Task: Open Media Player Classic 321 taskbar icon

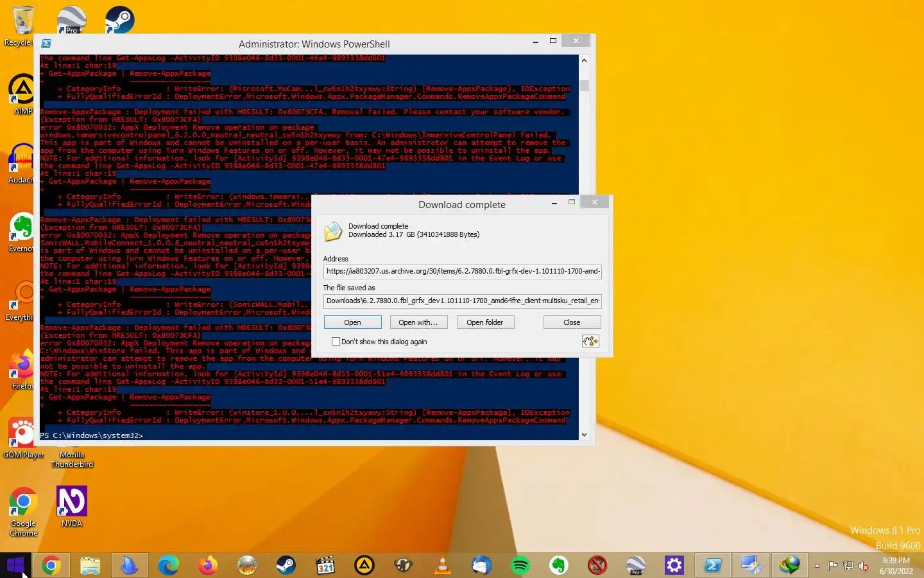Action: 325,565
